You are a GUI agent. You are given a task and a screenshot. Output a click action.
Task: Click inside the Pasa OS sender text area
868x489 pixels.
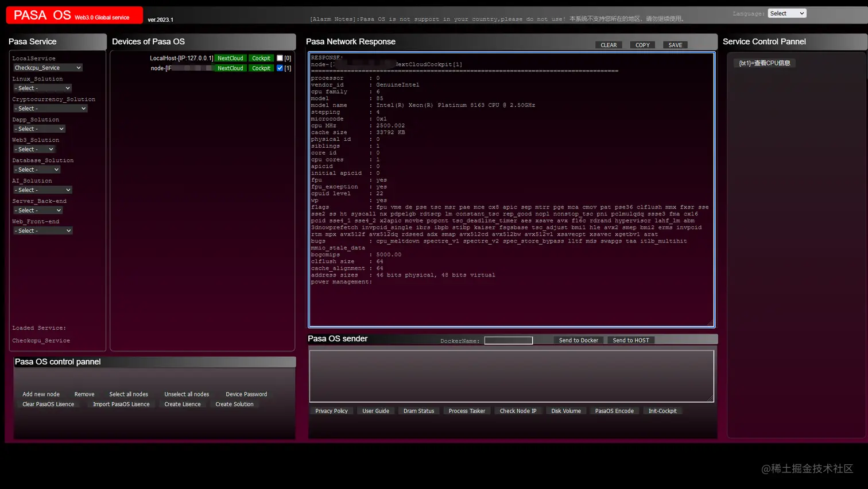click(511, 376)
